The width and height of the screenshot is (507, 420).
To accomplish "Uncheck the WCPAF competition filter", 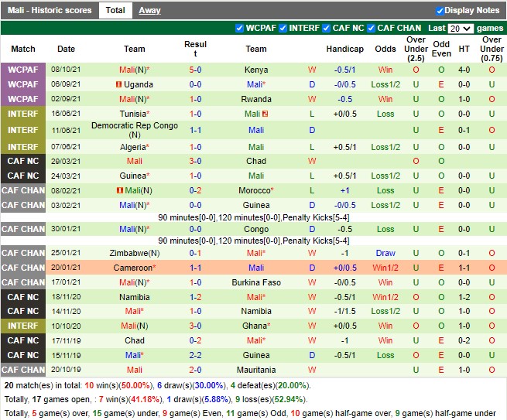I will point(239,28).
